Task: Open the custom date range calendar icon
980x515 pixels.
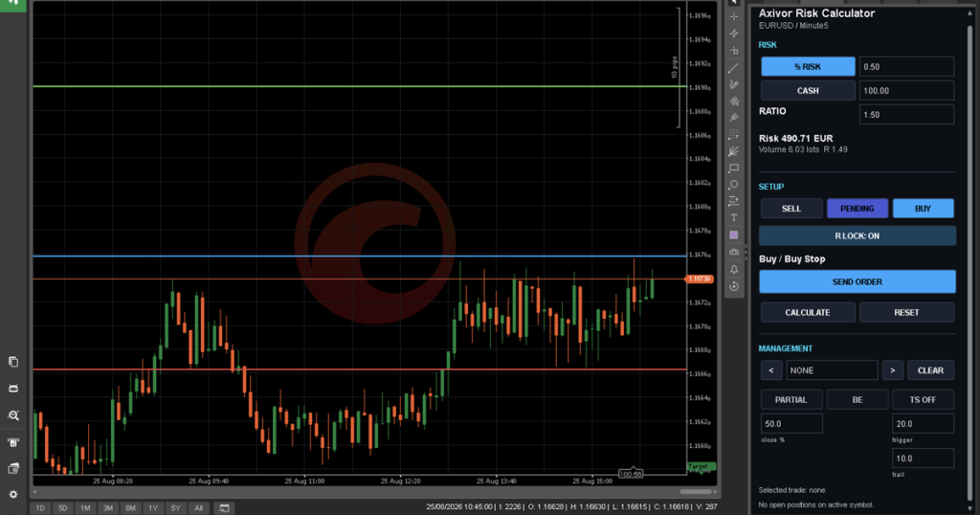Action: tap(224, 508)
